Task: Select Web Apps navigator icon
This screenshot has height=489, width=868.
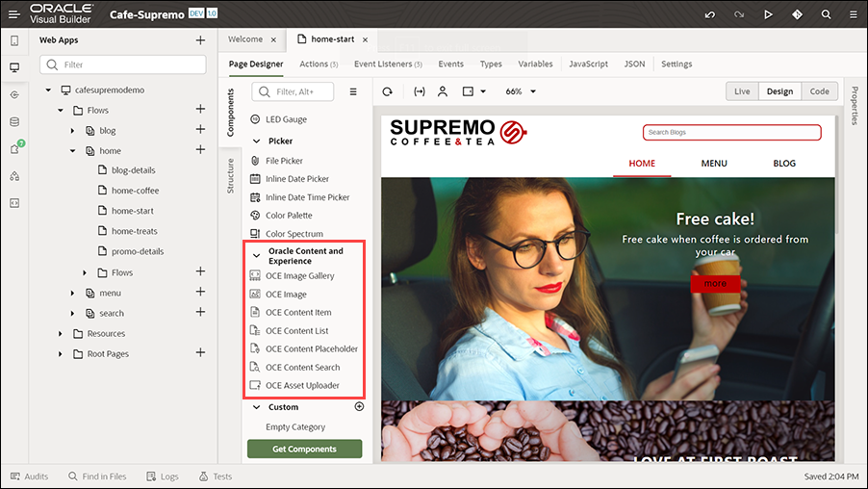Action: 14,67
